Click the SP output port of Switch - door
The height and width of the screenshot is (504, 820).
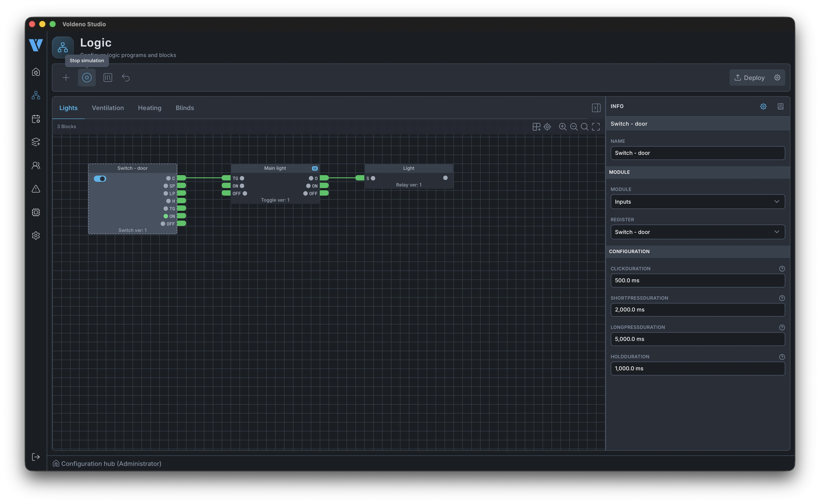pos(182,186)
